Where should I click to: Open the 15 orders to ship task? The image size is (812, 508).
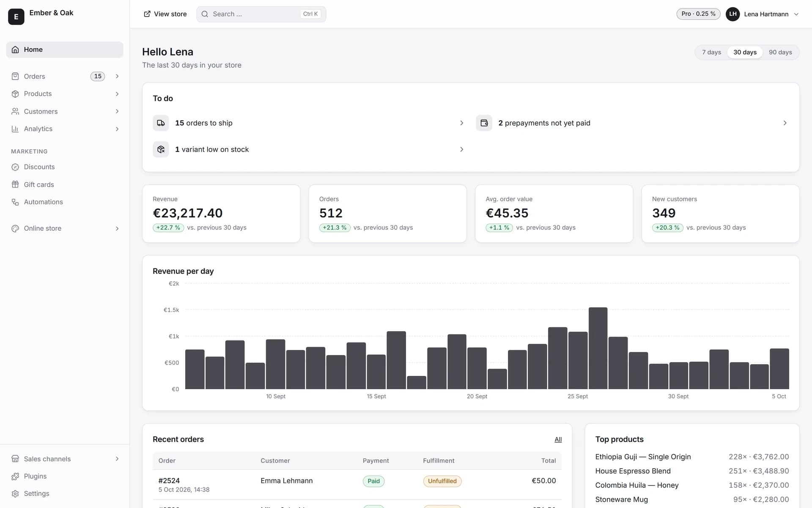tap(308, 123)
